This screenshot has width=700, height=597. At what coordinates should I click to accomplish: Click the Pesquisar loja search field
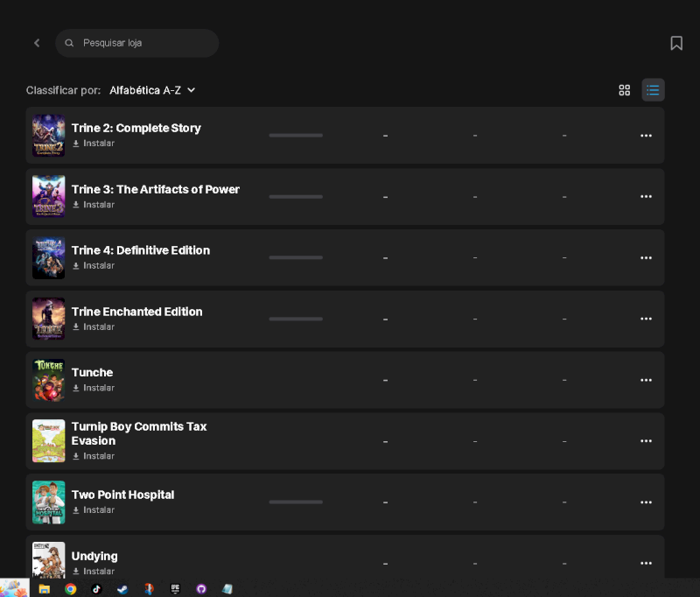coord(137,43)
